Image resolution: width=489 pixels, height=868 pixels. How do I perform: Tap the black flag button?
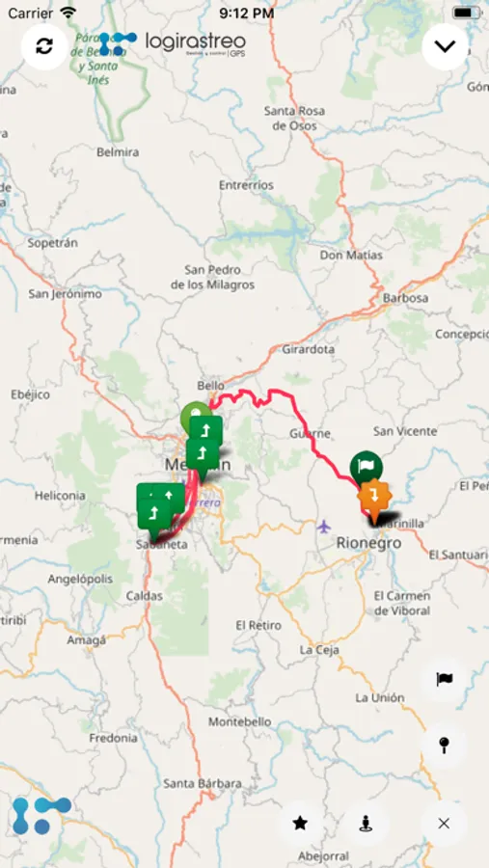click(444, 679)
